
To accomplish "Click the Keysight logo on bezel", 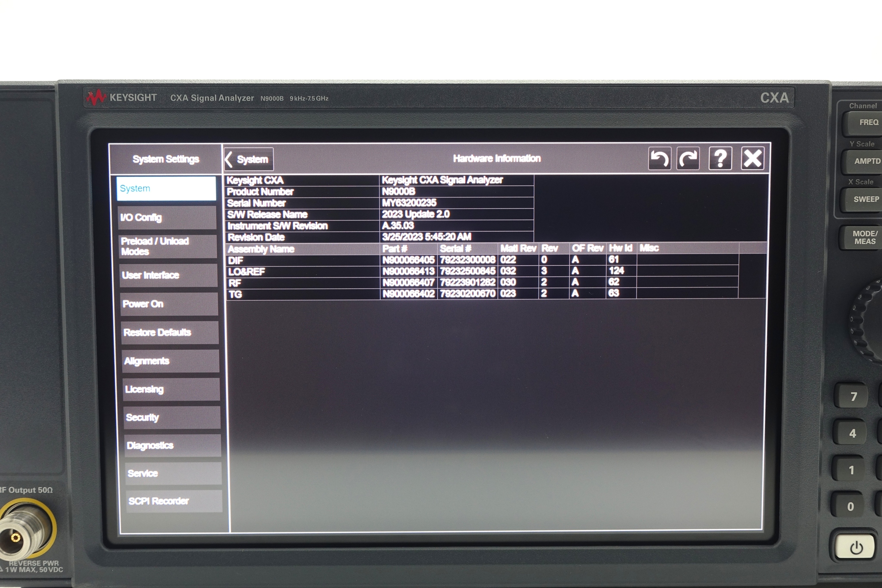I will (x=121, y=98).
